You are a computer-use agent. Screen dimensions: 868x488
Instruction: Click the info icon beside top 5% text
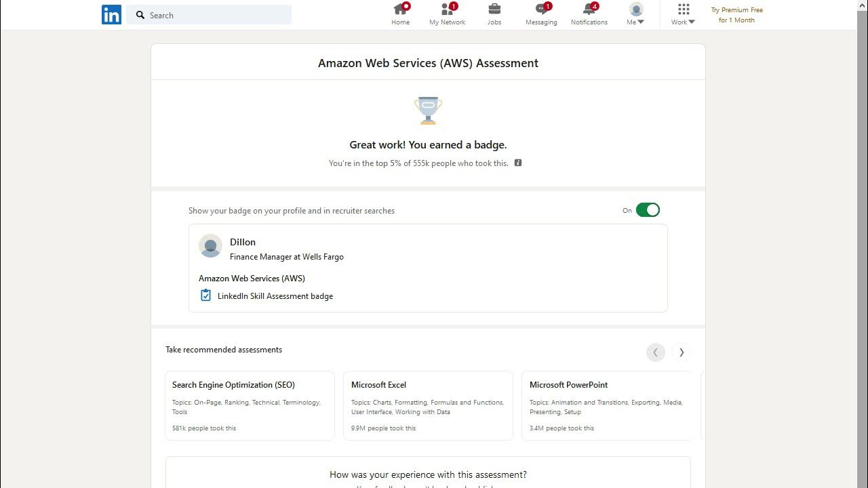point(518,163)
